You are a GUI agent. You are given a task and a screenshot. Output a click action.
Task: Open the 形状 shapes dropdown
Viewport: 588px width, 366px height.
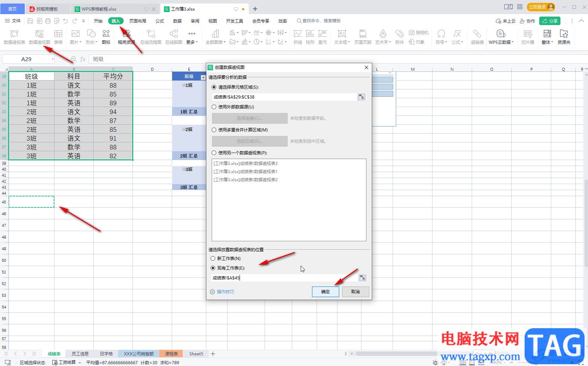pyautogui.click(x=92, y=42)
